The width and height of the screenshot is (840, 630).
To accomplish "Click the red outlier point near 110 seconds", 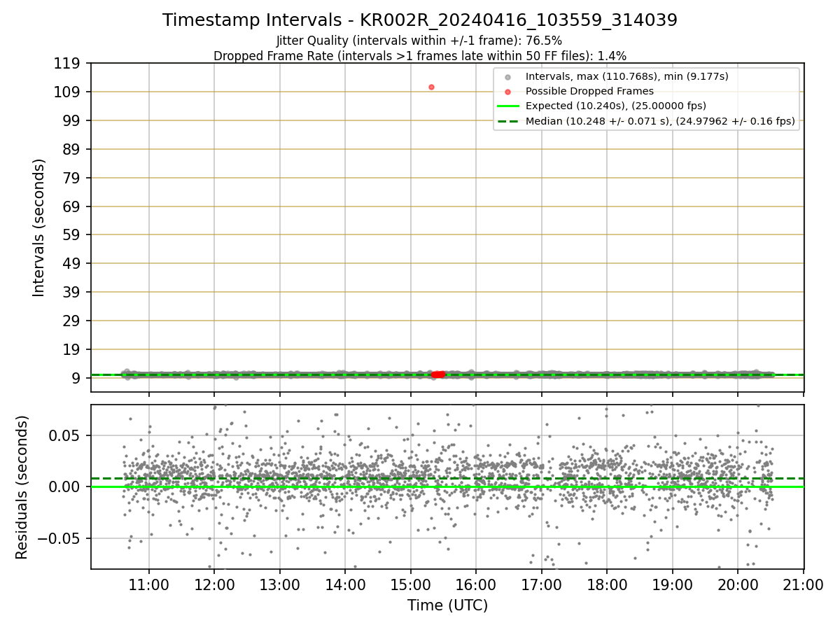I will click(431, 87).
